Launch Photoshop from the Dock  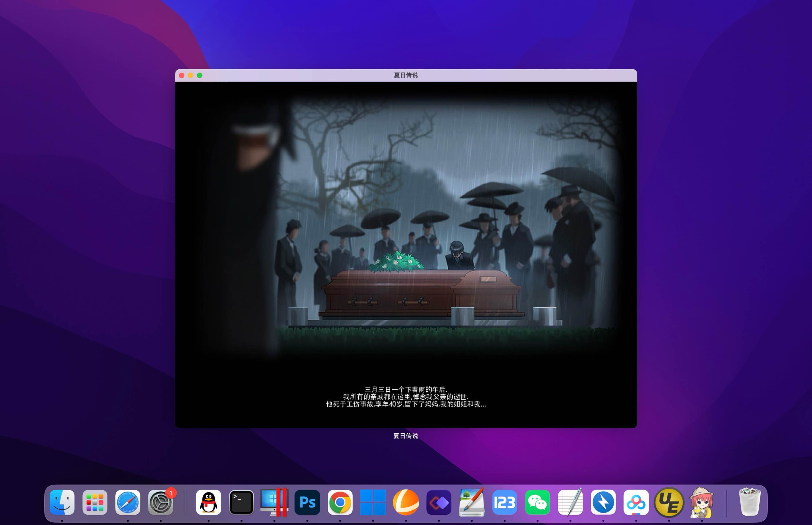(x=307, y=502)
